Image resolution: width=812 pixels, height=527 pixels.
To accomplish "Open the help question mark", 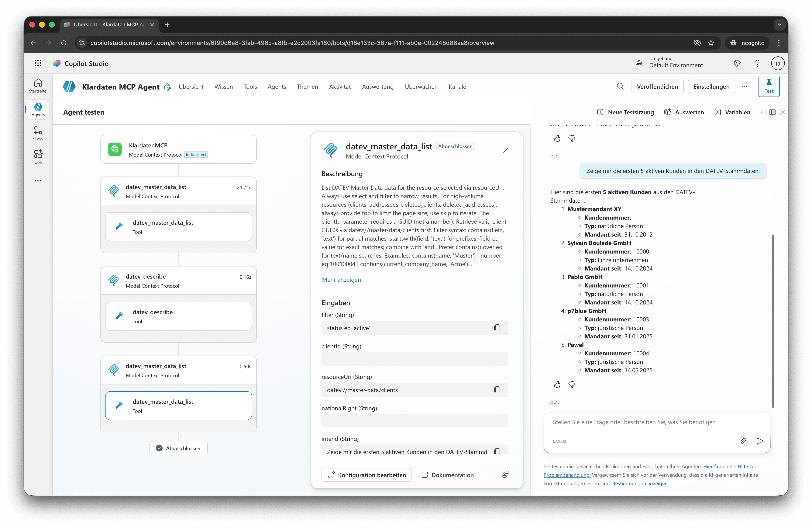I will point(757,63).
